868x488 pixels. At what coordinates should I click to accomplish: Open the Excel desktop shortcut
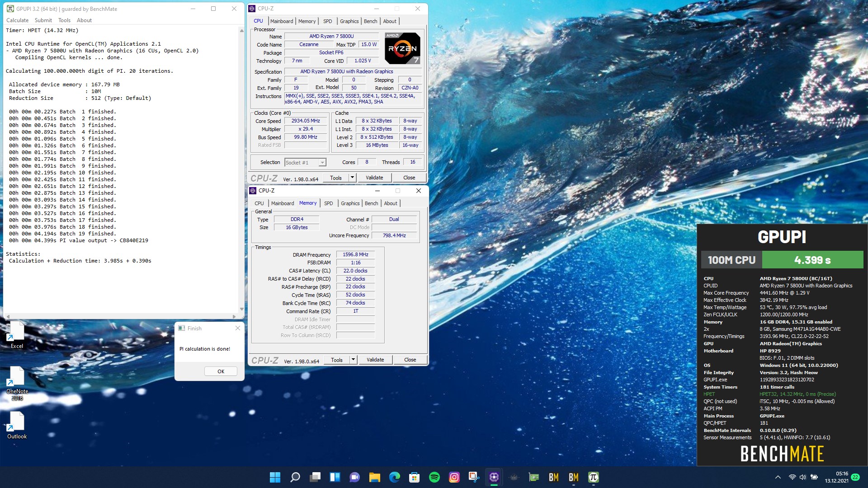(x=17, y=335)
